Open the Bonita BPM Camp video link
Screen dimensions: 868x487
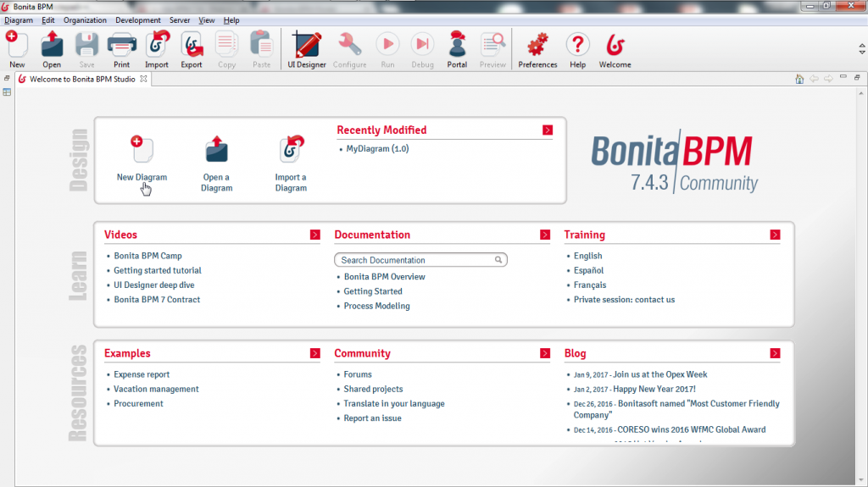tap(147, 256)
